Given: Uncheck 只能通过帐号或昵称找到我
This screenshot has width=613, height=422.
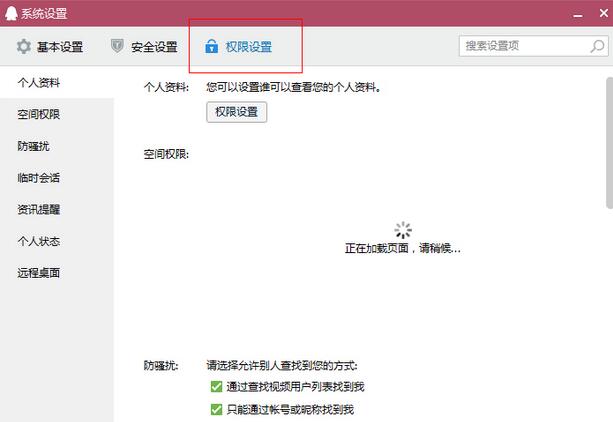Looking at the screenshot, I should 216,409.
